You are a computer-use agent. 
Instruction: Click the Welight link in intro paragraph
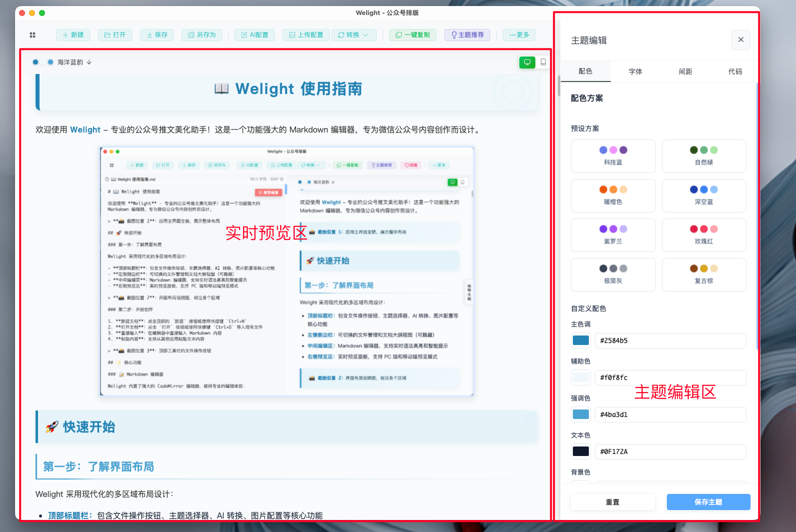pyautogui.click(x=85, y=129)
